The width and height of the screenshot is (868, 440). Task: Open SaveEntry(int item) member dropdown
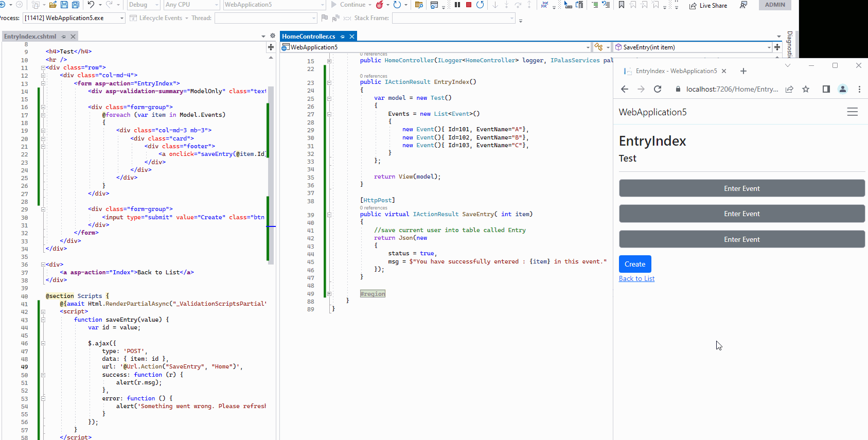tap(693, 47)
